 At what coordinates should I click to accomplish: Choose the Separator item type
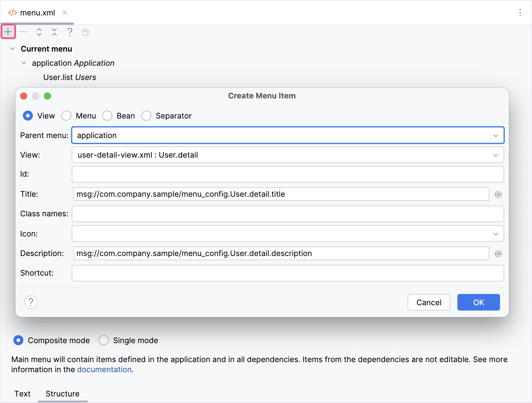point(147,116)
